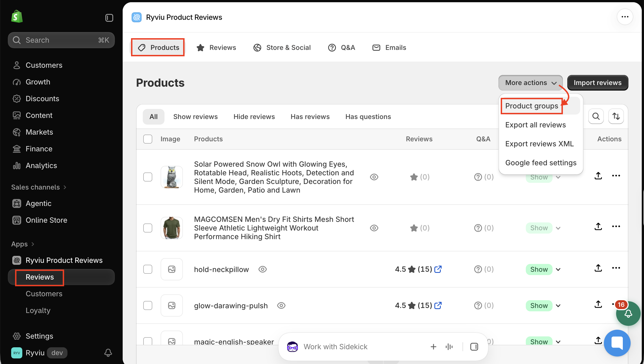
Task: Click the Sidekick side panel icon
Action: pos(474,347)
